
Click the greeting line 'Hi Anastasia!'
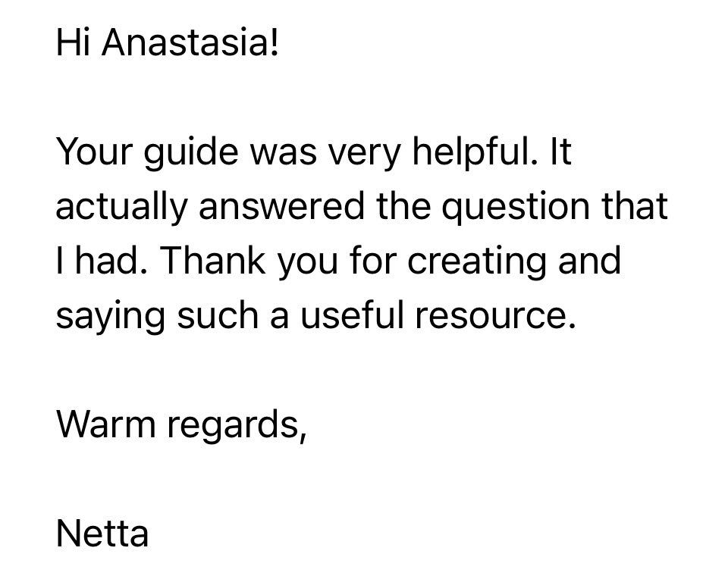[x=168, y=45]
